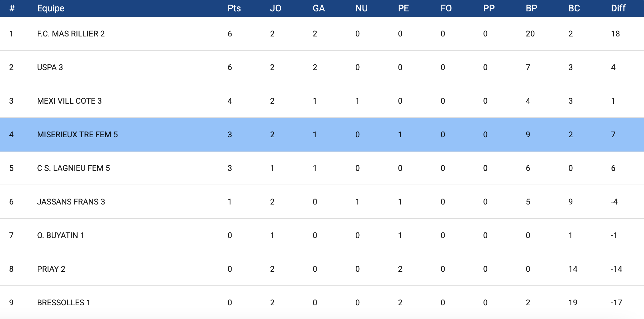This screenshot has height=319, width=644.
Task: Select the USPA 3 team row
Action: [50, 68]
